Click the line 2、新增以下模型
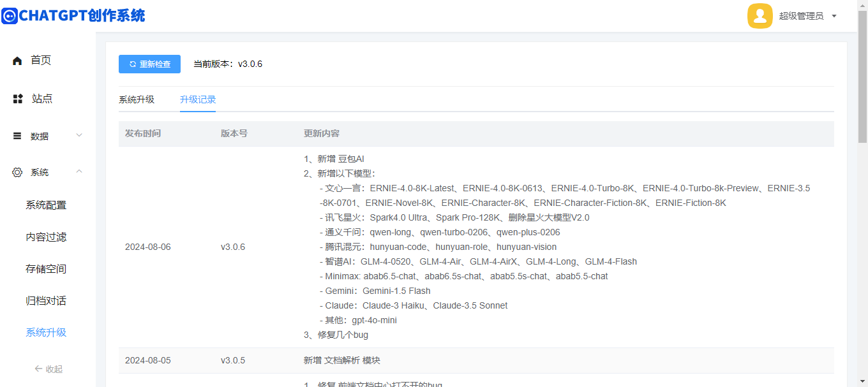The height and width of the screenshot is (387, 868). tap(340, 174)
